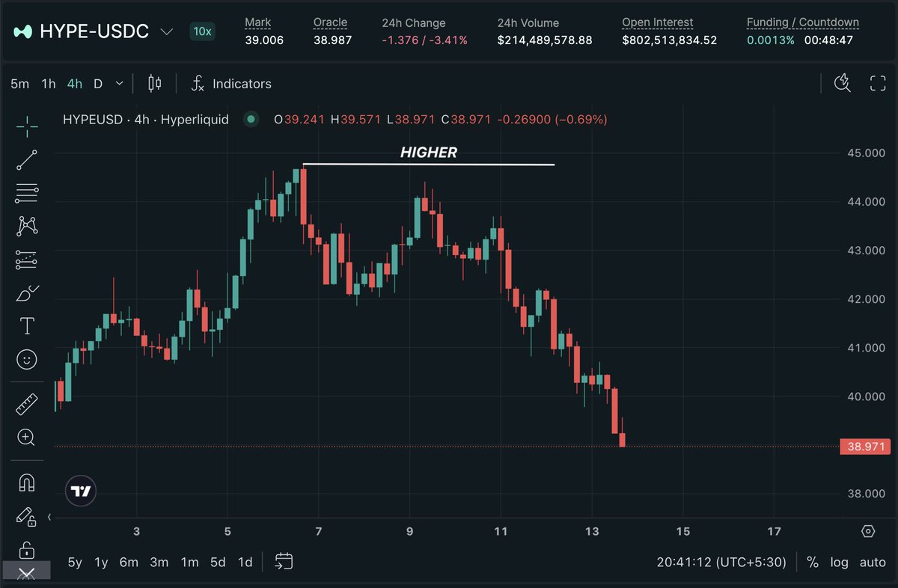The image size is (898, 588).
Task: Open the Fibonacci retracement tools
Action: [27, 193]
